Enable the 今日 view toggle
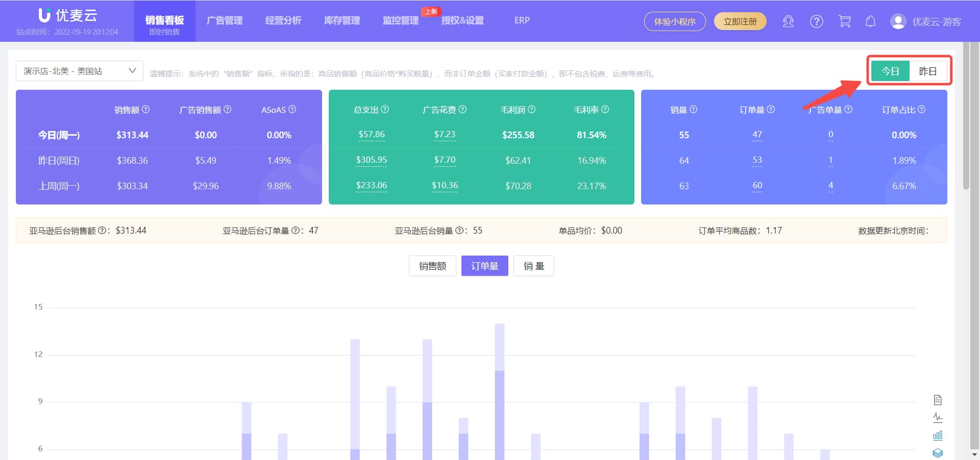Image resolution: width=980 pixels, height=460 pixels. coord(890,71)
